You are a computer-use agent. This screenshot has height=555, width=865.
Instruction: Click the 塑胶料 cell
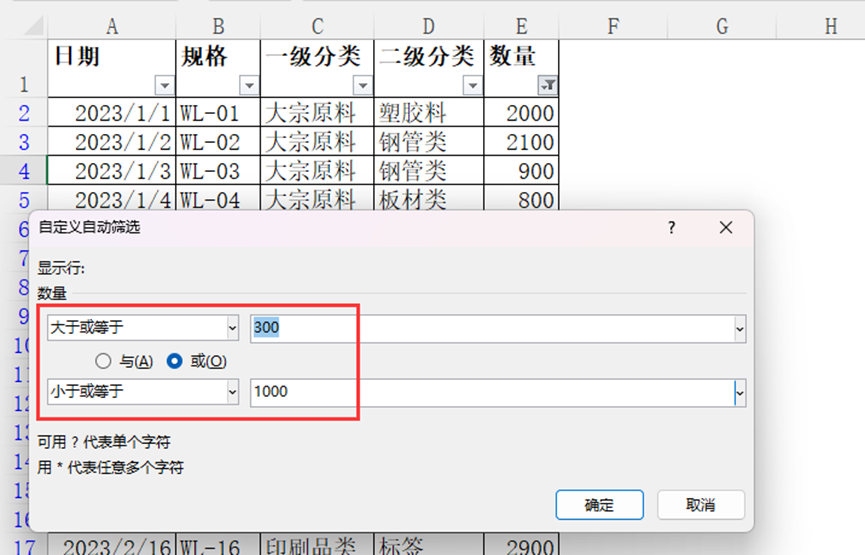pos(429,113)
